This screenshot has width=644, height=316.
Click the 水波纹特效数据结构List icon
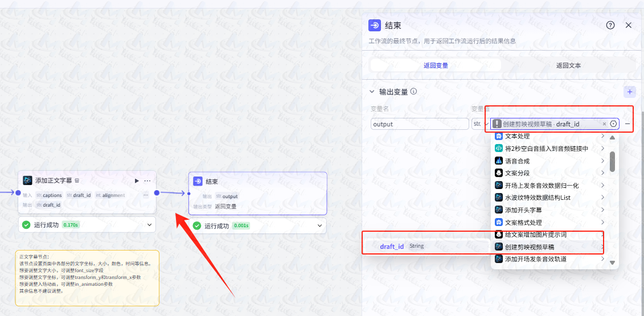499,198
